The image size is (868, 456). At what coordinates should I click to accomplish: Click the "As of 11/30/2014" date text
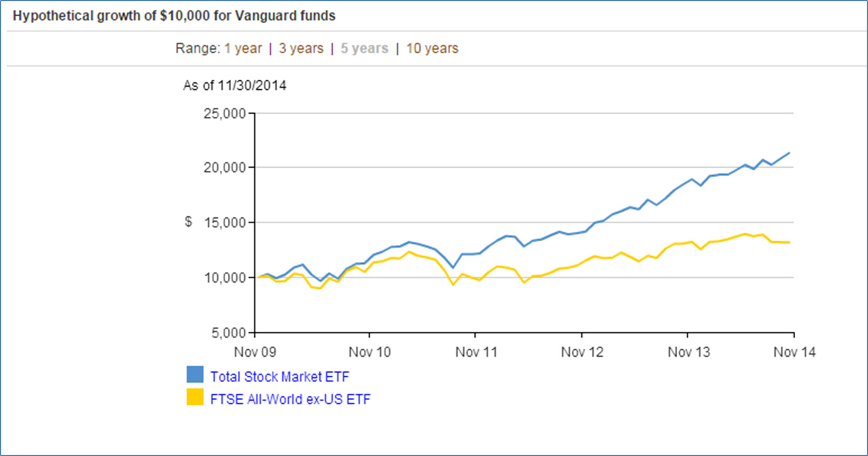point(235,85)
